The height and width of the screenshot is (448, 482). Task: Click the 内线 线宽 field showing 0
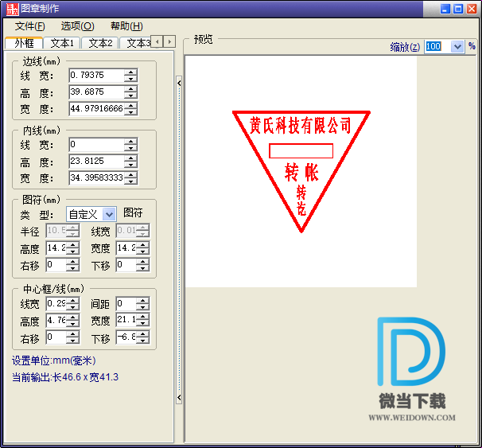96,145
